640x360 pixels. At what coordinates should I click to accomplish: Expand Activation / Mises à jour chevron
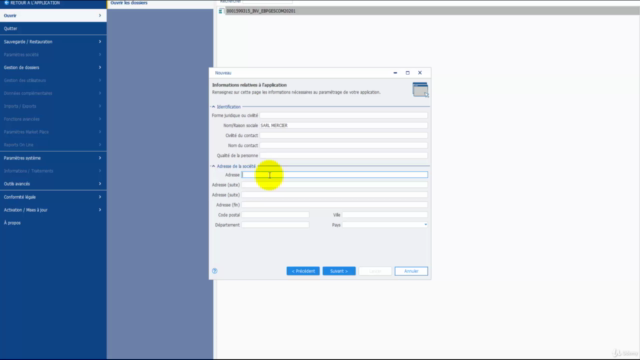pyautogui.click(x=100, y=210)
